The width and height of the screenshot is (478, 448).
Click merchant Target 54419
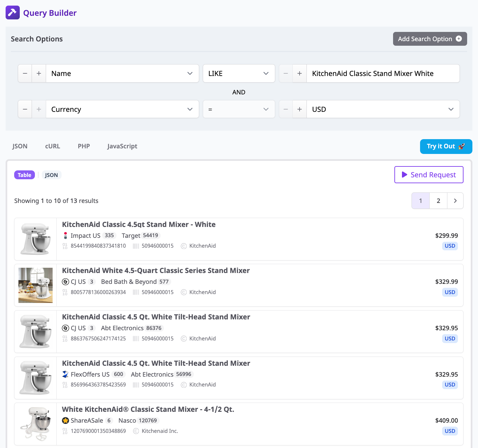[x=141, y=236]
